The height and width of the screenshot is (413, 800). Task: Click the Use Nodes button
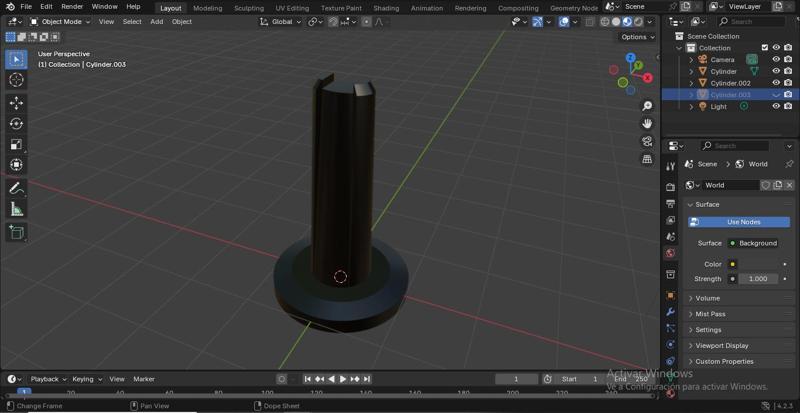click(x=739, y=222)
